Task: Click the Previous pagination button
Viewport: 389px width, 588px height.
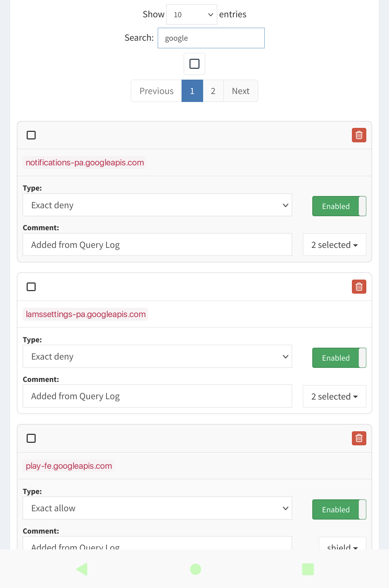Action: pyautogui.click(x=156, y=91)
